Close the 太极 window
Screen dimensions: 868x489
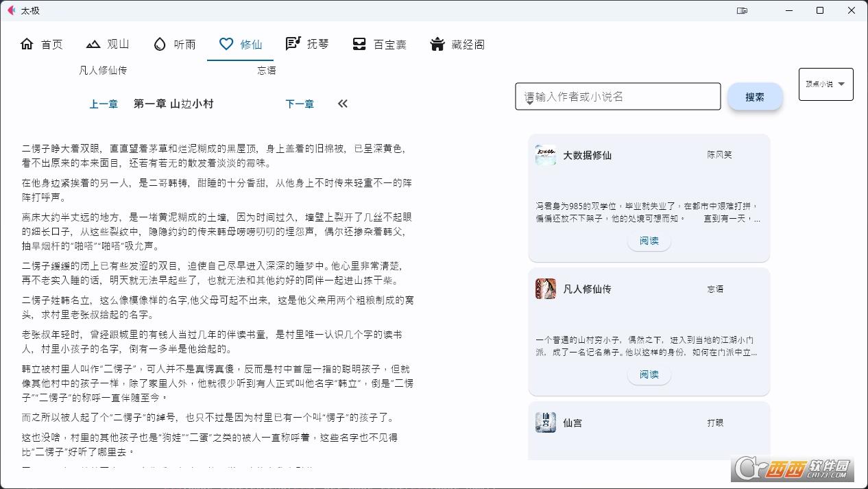click(852, 10)
